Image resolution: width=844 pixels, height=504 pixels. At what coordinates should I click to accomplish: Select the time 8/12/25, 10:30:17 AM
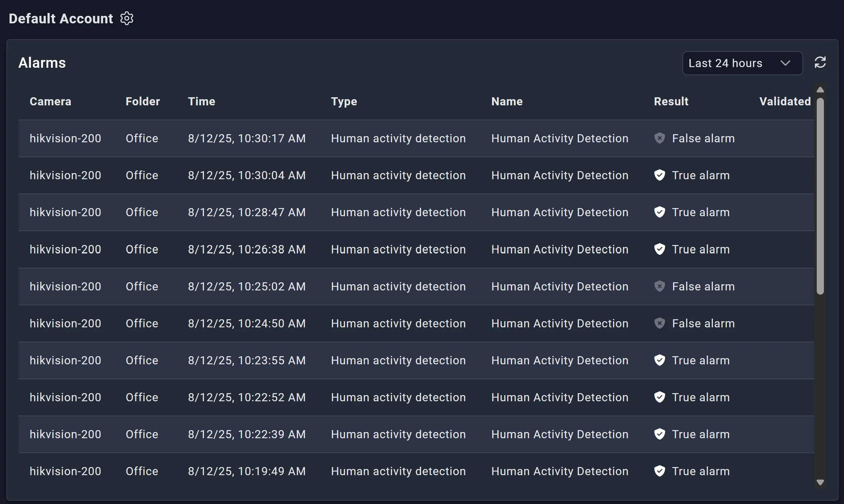(x=247, y=138)
